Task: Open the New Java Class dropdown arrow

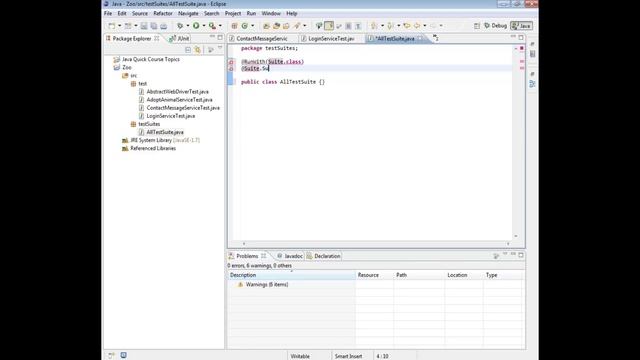Action: point(252,26)
